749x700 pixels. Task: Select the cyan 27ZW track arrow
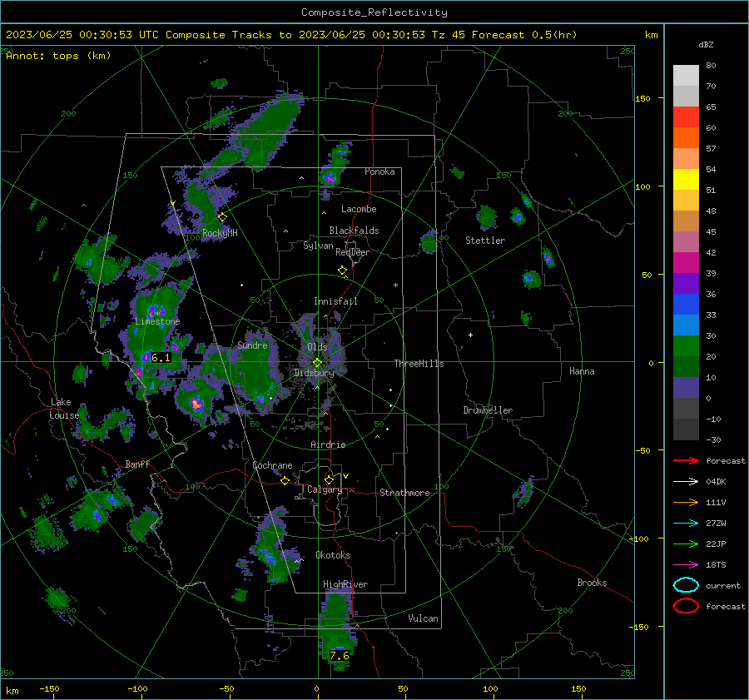pos(686,524)
